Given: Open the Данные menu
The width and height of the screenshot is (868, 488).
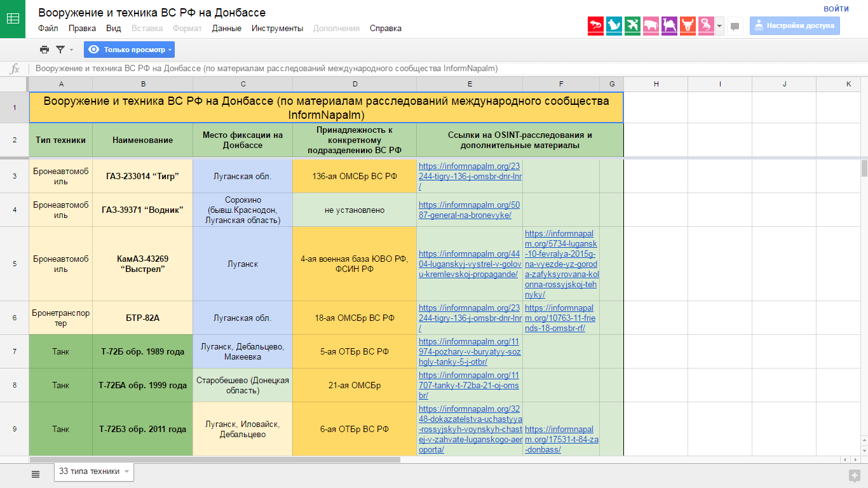Looking at the screenshot, I should (x=226, y=29).
